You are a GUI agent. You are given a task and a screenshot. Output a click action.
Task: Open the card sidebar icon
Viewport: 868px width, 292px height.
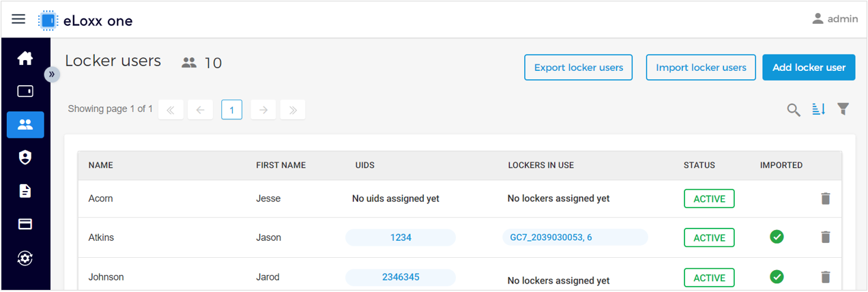click(x=25, y=224)
